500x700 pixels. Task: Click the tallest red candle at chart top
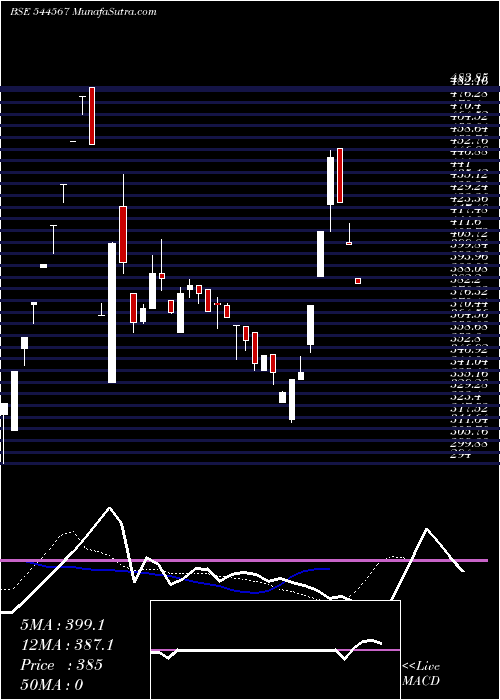tap(92, 116)
